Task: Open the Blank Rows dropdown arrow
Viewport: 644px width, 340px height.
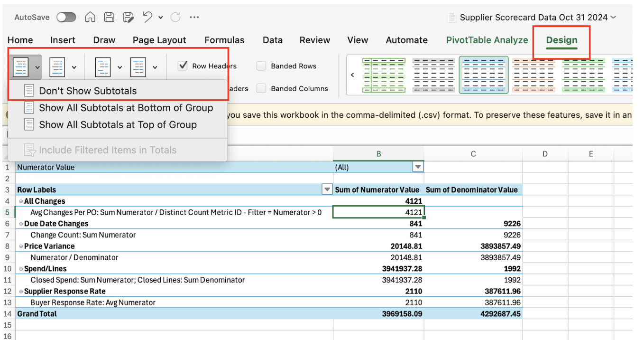Action: (155, 67)
